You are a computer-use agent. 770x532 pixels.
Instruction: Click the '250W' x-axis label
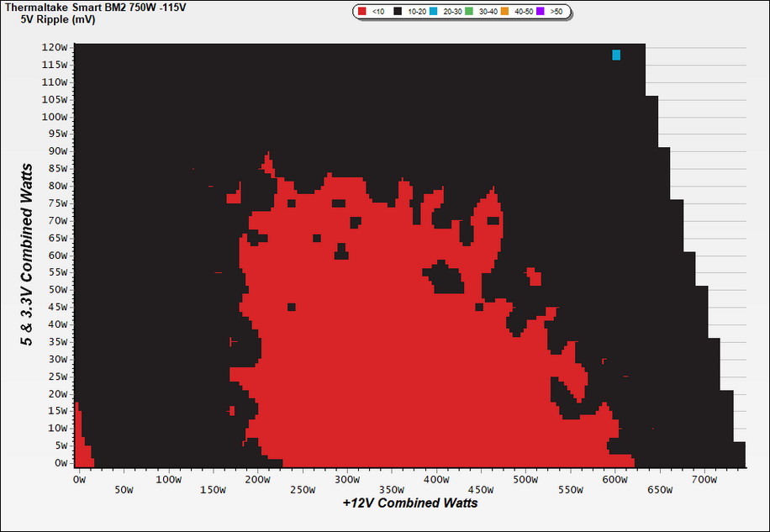[x=303, y=490]
